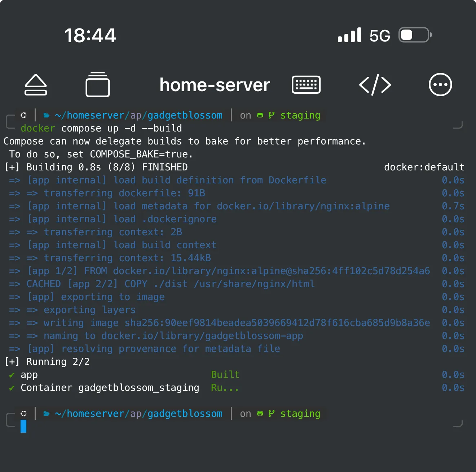
Task: Click the docker:default label
Action: 424,167
